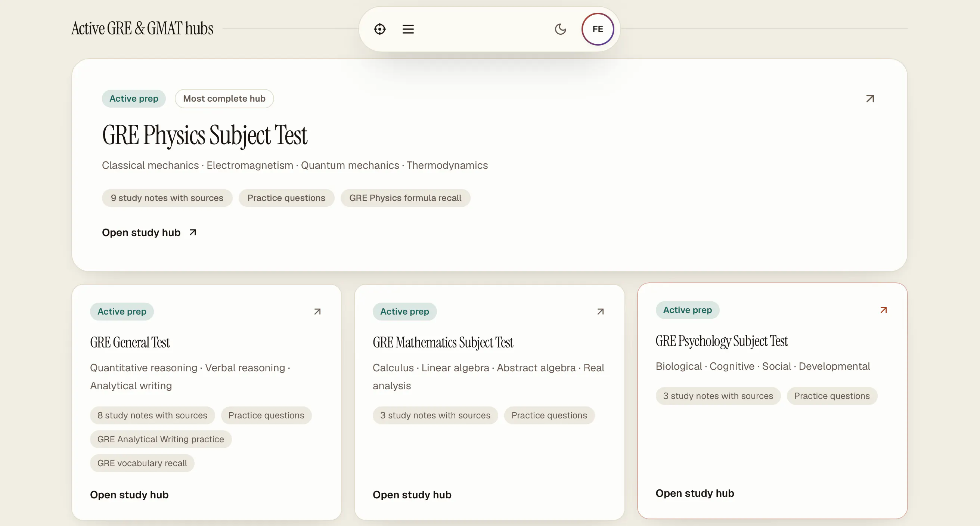
Task: Select 3 study notes chip in Psychology card
Action: tap(718, 396)
